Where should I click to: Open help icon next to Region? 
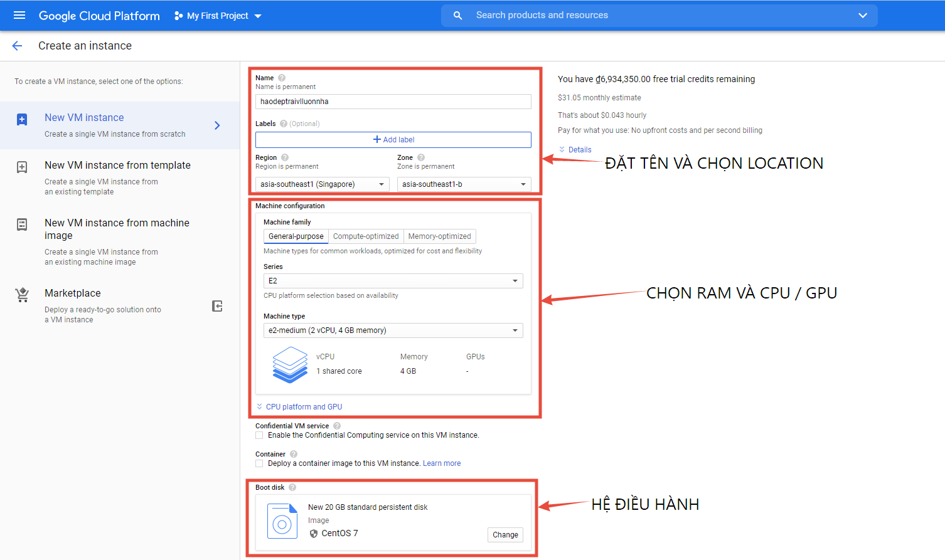tap(285, 157)
